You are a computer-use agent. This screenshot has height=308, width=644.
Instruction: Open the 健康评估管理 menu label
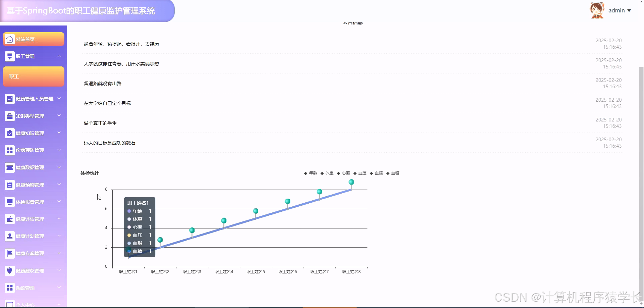coord(30,219)
